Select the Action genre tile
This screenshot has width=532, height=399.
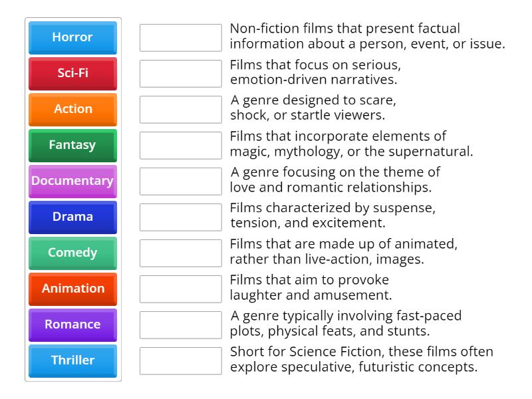pyautogui.click(x=72, y=109)
